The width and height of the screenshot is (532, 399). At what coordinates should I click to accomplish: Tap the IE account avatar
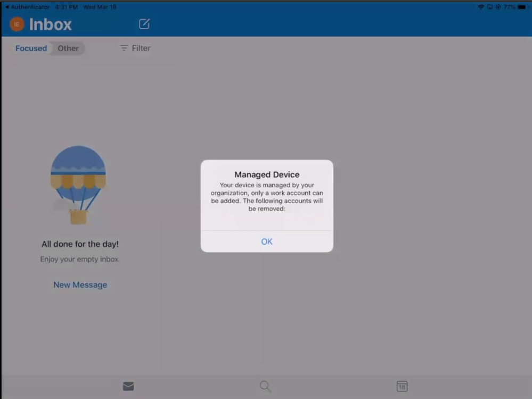(17, 24)
